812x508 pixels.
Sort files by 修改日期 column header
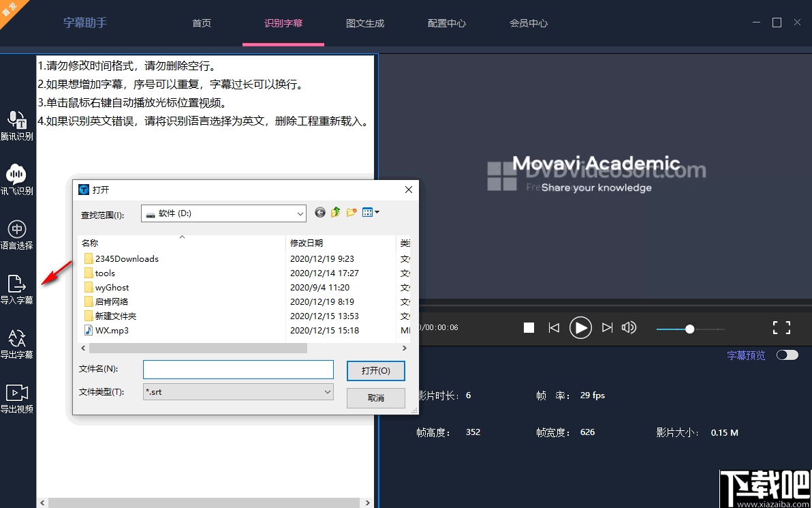pos(341,243)
